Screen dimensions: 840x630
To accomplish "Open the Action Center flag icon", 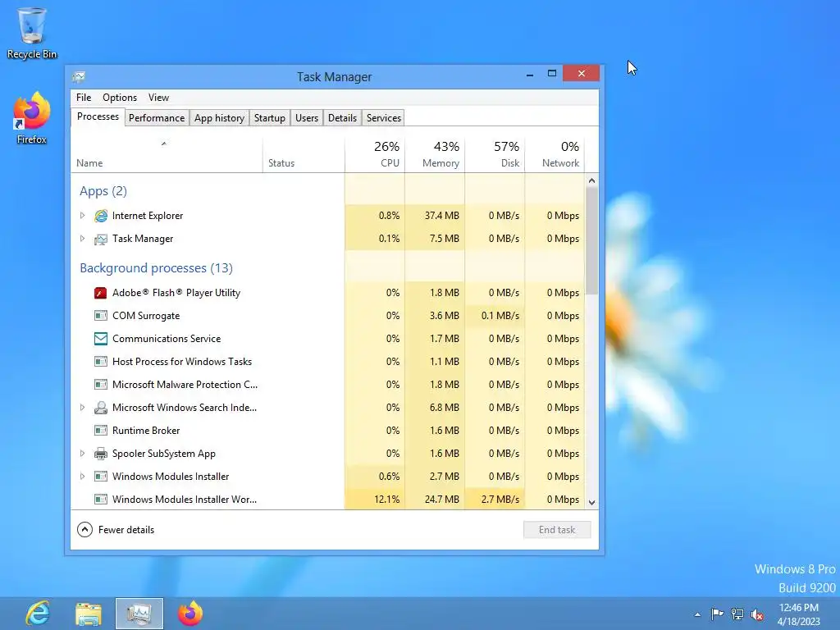I will 717,614.
